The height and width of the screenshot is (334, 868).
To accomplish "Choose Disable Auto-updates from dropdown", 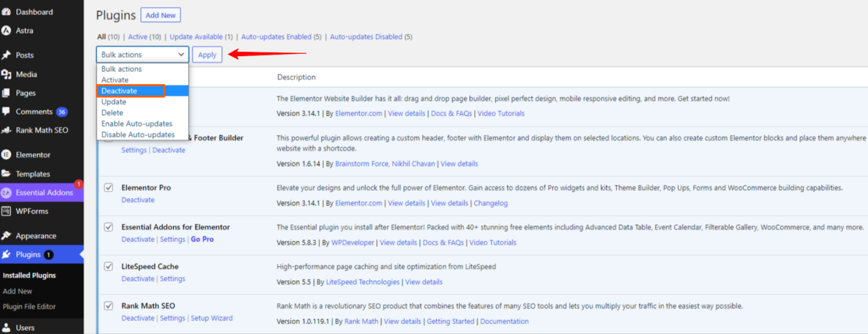I will [x=142, y=135].
